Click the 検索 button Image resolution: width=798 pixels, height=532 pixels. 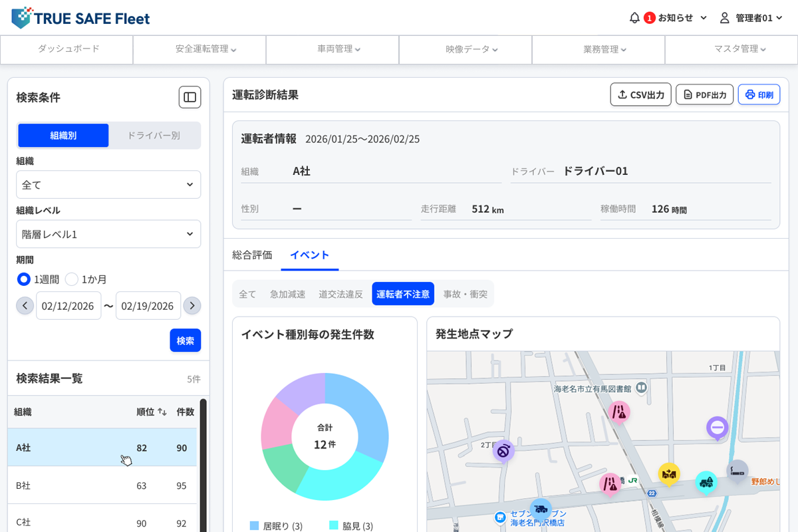[x=185, y=340]
